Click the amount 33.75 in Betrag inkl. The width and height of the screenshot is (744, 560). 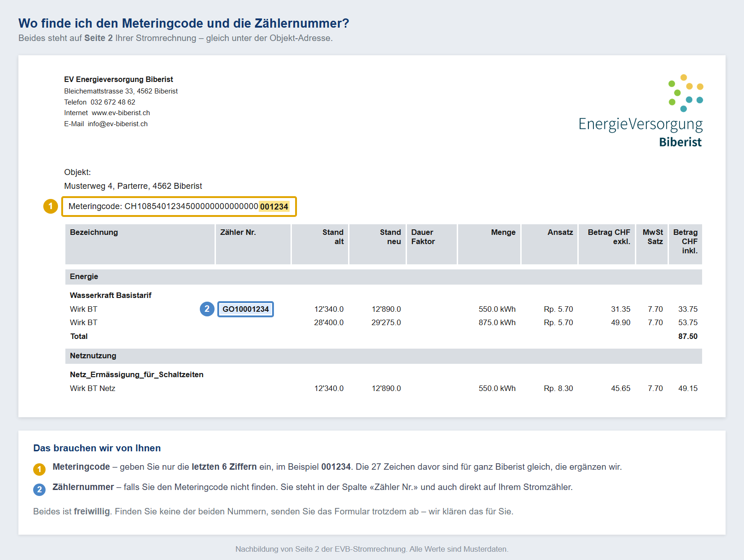(x=688, y=309)
